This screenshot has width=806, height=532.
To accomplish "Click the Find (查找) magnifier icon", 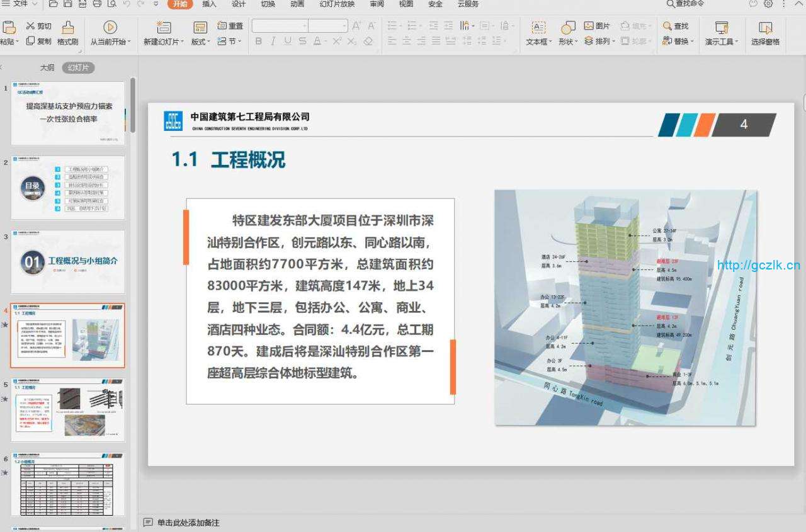I will [x=668, y=26].
